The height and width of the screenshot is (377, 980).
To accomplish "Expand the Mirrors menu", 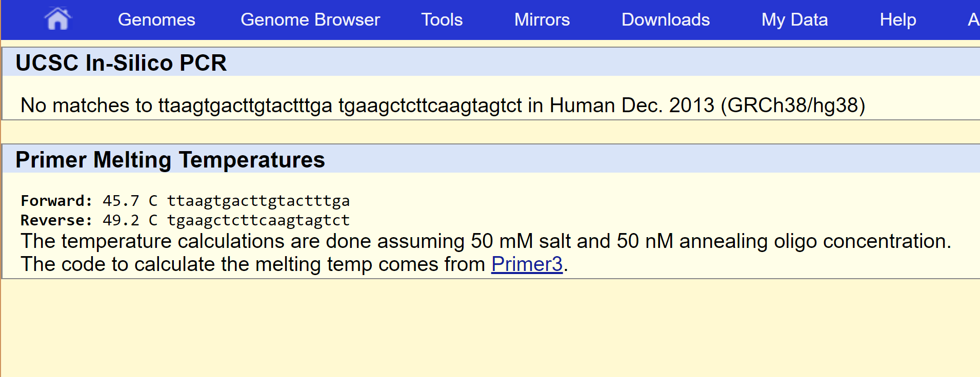I will (542, 19).
